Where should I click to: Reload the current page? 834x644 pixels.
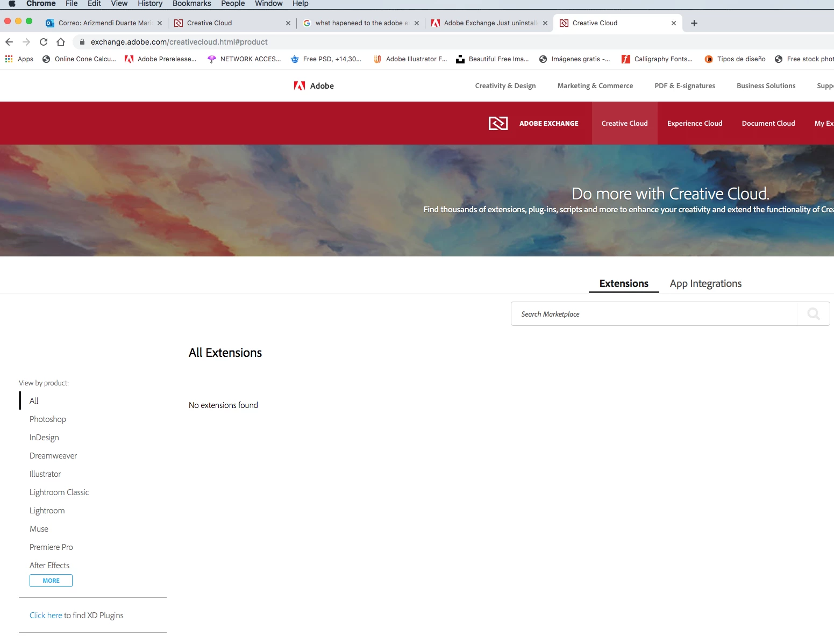[44, 42]
